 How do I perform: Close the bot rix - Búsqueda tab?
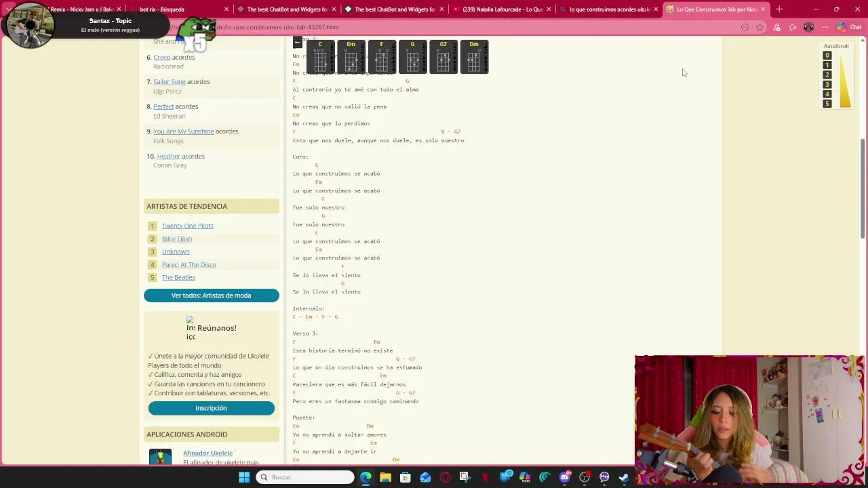(226, 9)
